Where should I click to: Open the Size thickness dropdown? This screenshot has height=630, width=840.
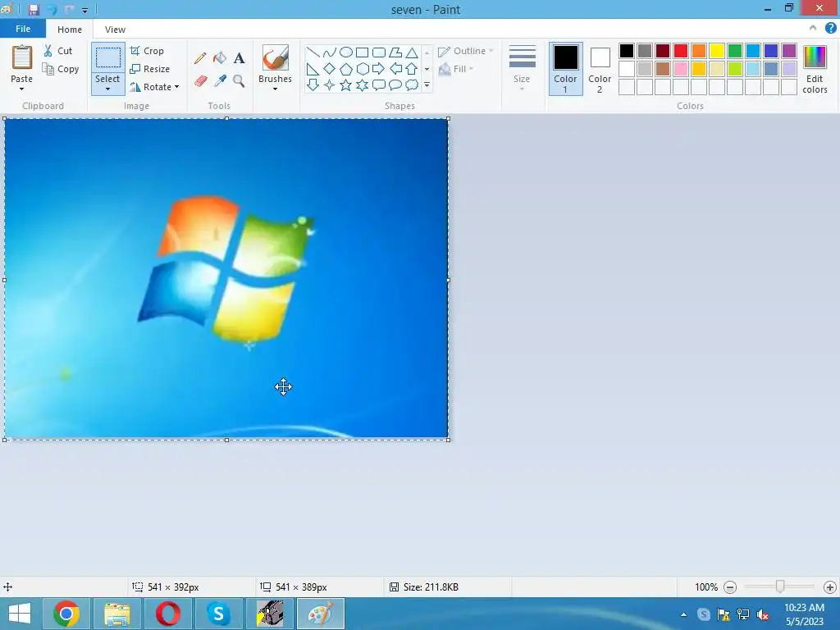pos(522,68)
